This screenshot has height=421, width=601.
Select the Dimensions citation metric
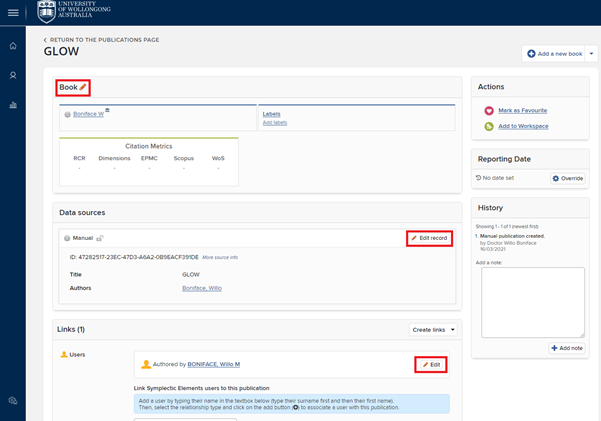[114, 158]
